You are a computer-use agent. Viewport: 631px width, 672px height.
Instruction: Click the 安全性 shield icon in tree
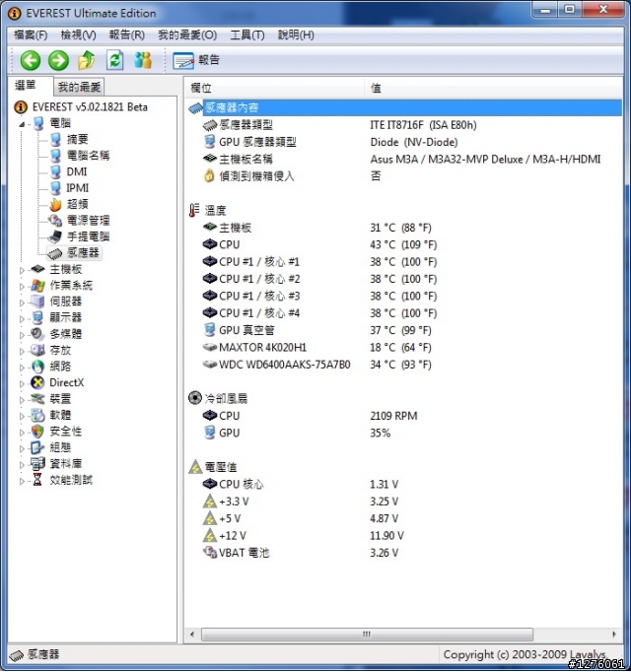(x=37, y=432)
